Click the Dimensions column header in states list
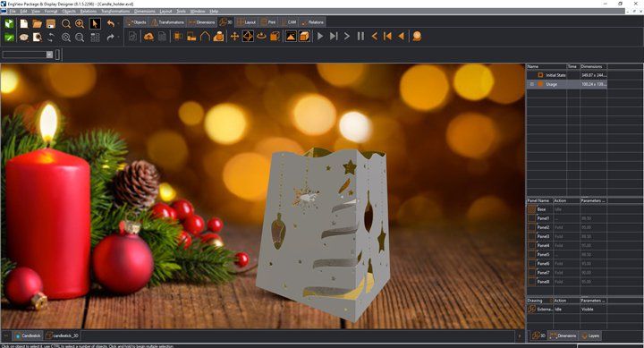Image resolution: width=644 pixels, height=348 pixels. pyautogui.click(x=591, y=66)
